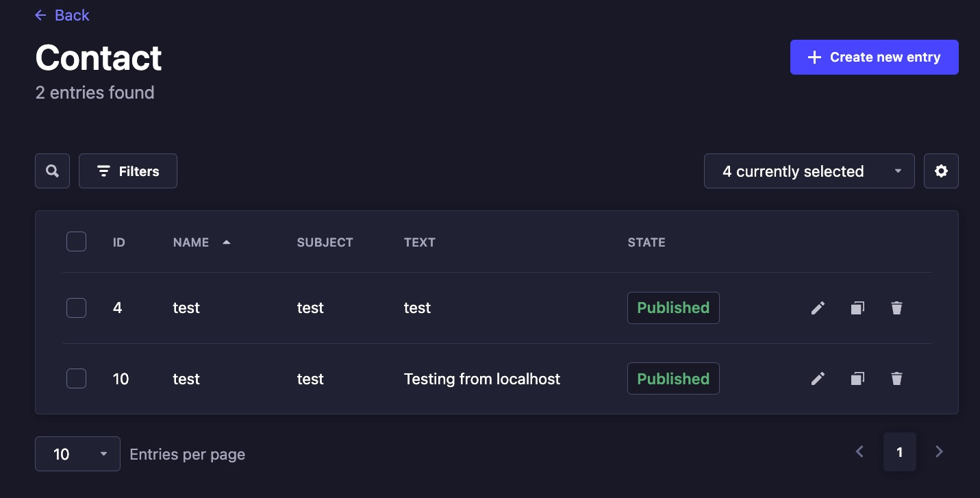Image resolution: width=980 pixels, height=498 pixels.
Task: Click the TEXT column header
Action: click(x=420, y=242)
